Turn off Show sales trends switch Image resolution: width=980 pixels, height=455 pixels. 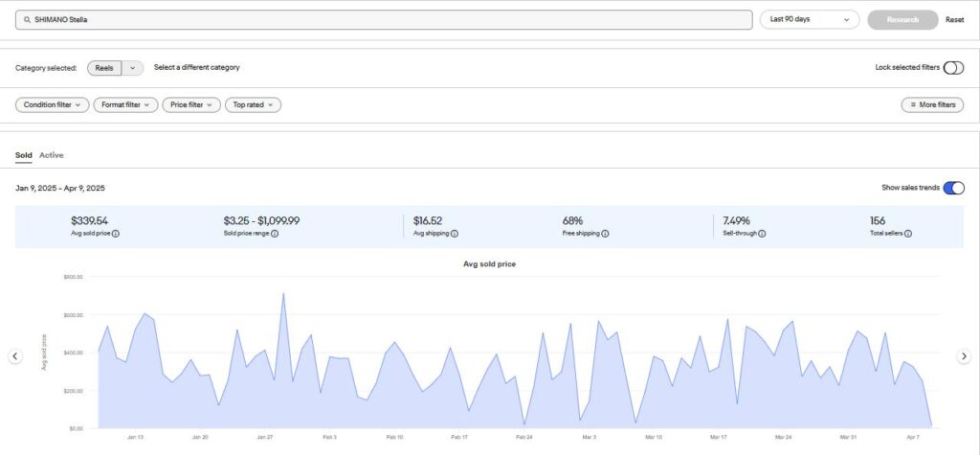(953, 188)
